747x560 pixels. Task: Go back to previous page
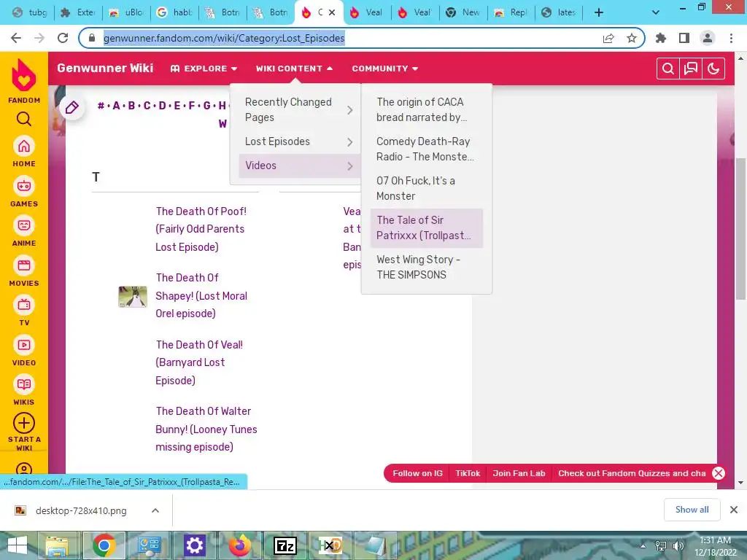pyautogui.click(x=16, y=38)
